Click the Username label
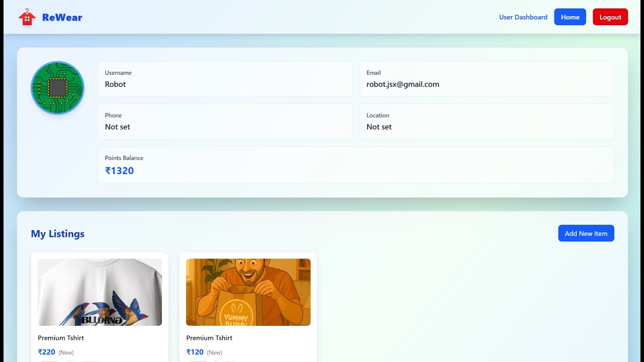This screenshot has height=362, width=644. coord(118,73)
